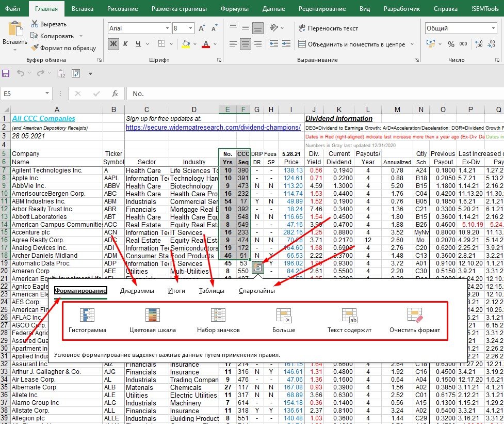Click Объединить и поместить в центре
Viewport: 504px width, 424px height.
click(x=351, y=44)
